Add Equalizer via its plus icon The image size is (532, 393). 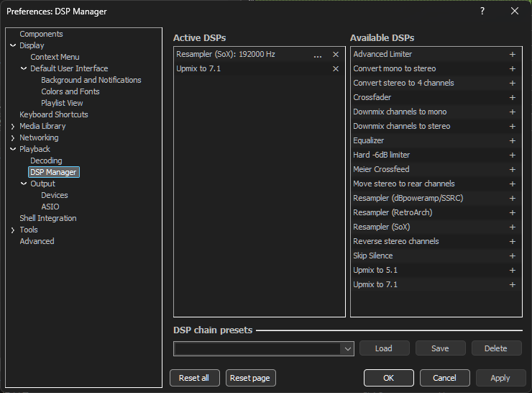coord(513,140)
